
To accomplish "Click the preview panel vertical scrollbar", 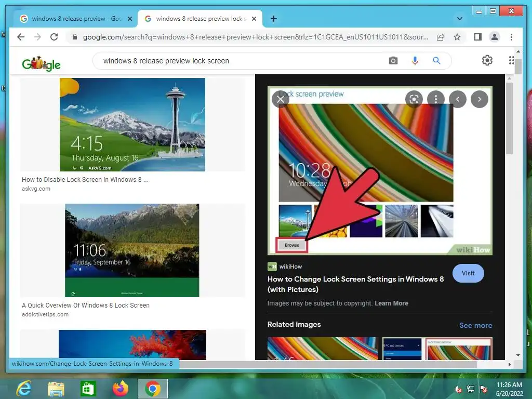I will pyautogui.click(x=509, y=118).
